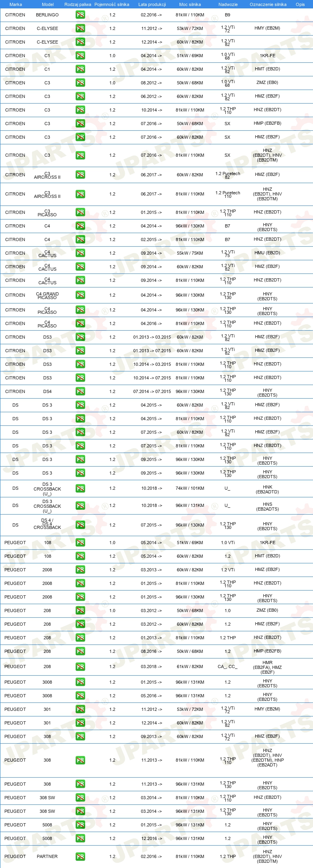Click the fuel icon for Citroen C4 96kW B7
This screenshot has width=313, height=868.
80,226
